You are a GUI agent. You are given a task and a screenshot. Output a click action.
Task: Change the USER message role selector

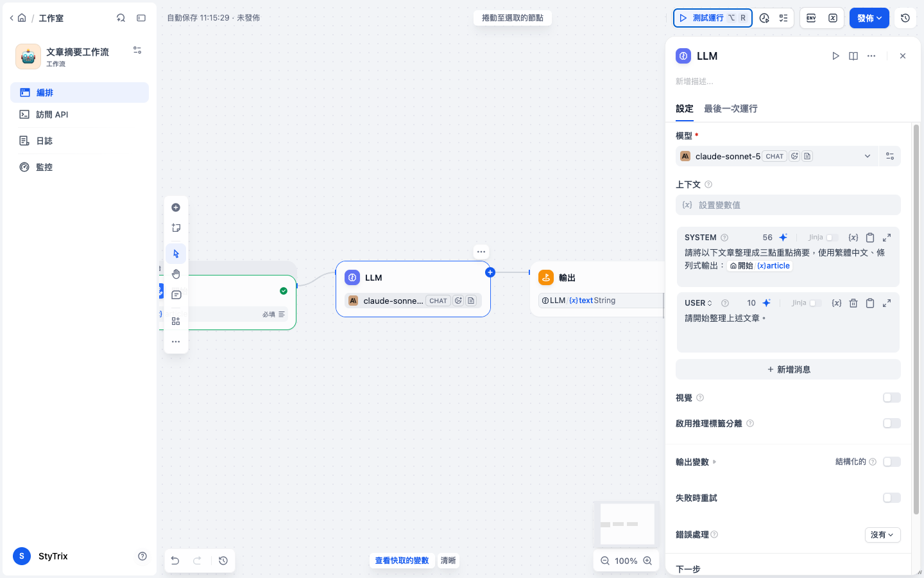coord(698,303)
